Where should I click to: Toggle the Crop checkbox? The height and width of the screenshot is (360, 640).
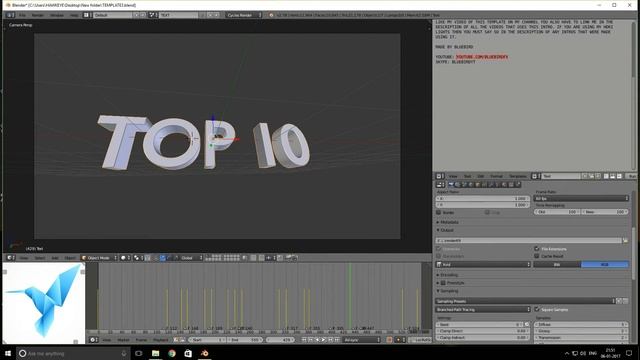[x=487, y=212]
